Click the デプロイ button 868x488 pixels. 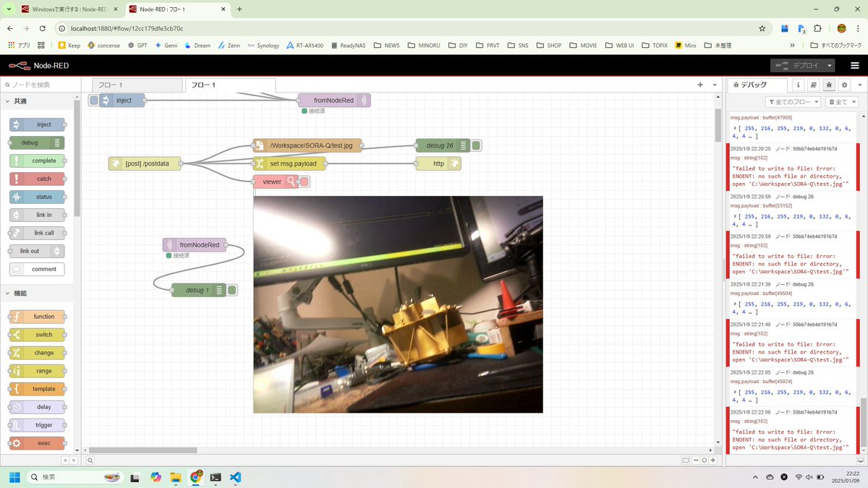tap(800, 65)
